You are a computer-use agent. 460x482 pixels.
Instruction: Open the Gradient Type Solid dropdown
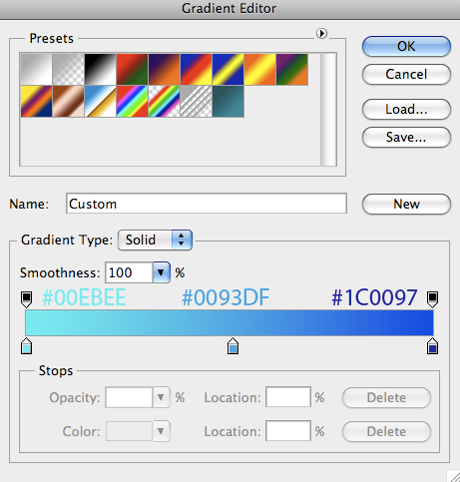[x=155, y=240]
